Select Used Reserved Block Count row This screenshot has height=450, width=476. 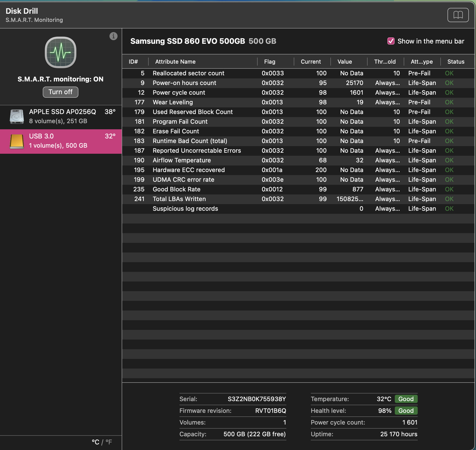coord(298,112)
